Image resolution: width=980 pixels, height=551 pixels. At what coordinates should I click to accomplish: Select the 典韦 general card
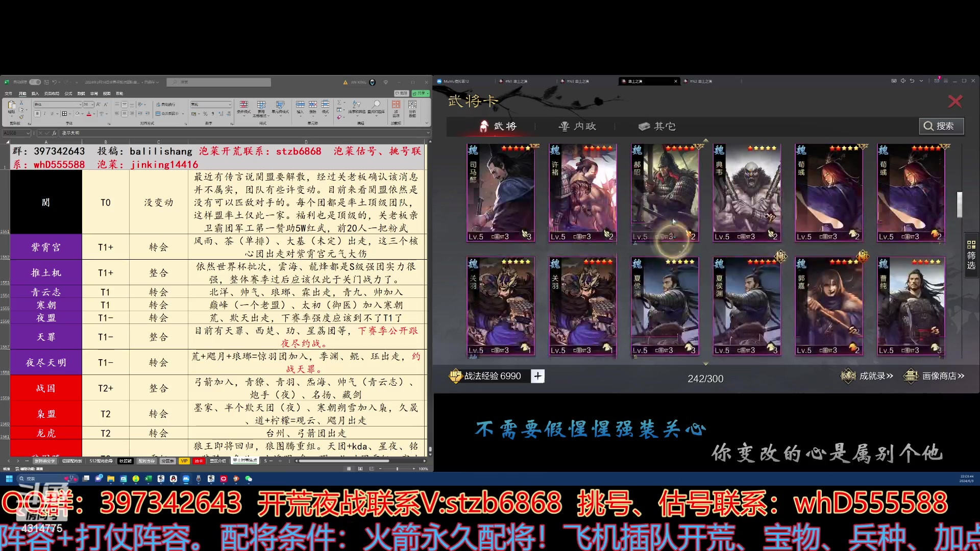click(x=747, y=193)
